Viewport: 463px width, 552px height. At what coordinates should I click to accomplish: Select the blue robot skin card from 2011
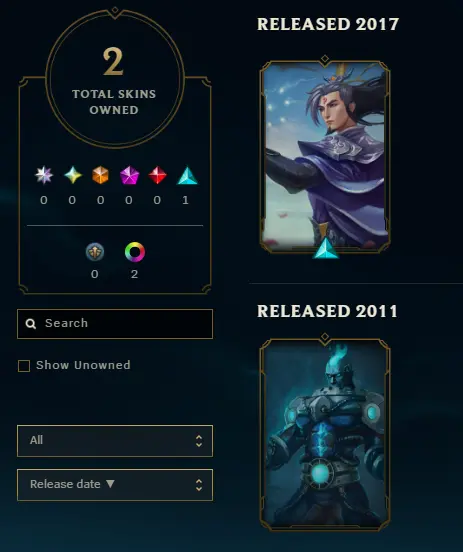[x=325, y=435]
